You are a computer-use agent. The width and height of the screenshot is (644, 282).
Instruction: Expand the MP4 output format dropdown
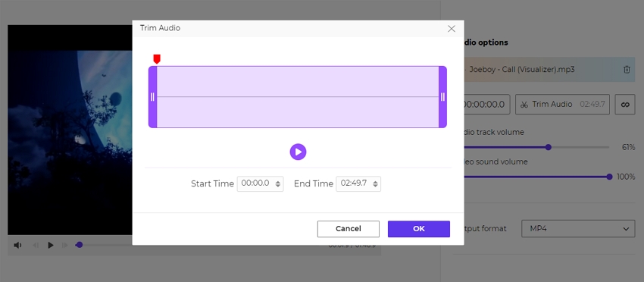(578, 229)
